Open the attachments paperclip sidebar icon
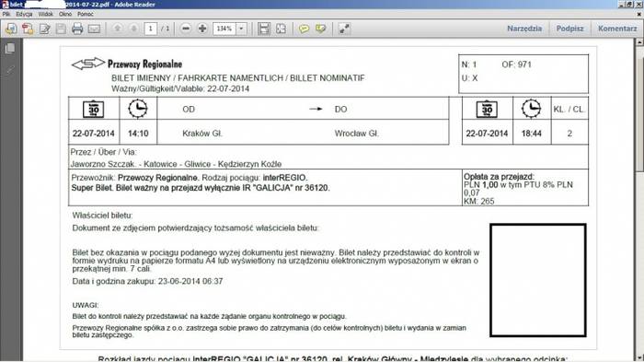The width and height of the screenshot is (644, 362). (x=10, y=70)
